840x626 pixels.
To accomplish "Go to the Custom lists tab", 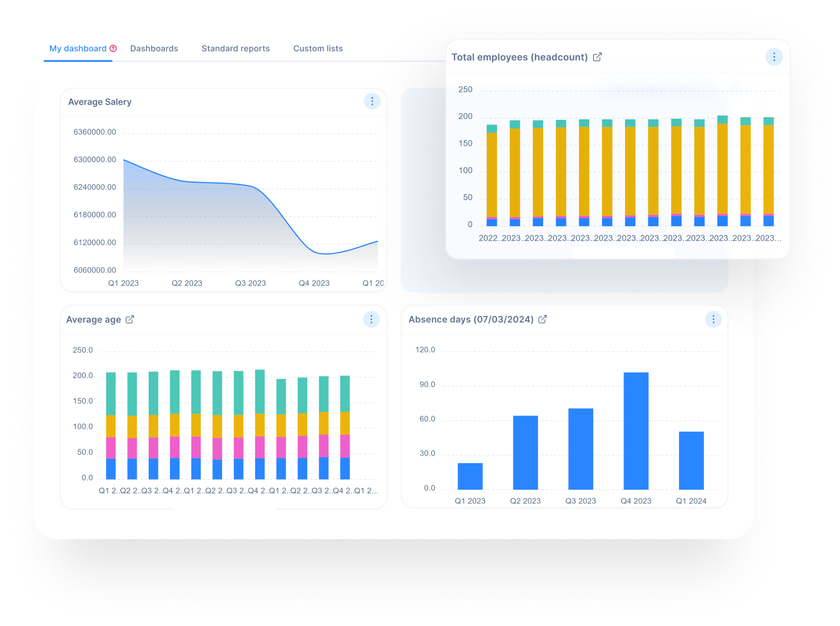I will pyautogui.click(x=318, y=48).
